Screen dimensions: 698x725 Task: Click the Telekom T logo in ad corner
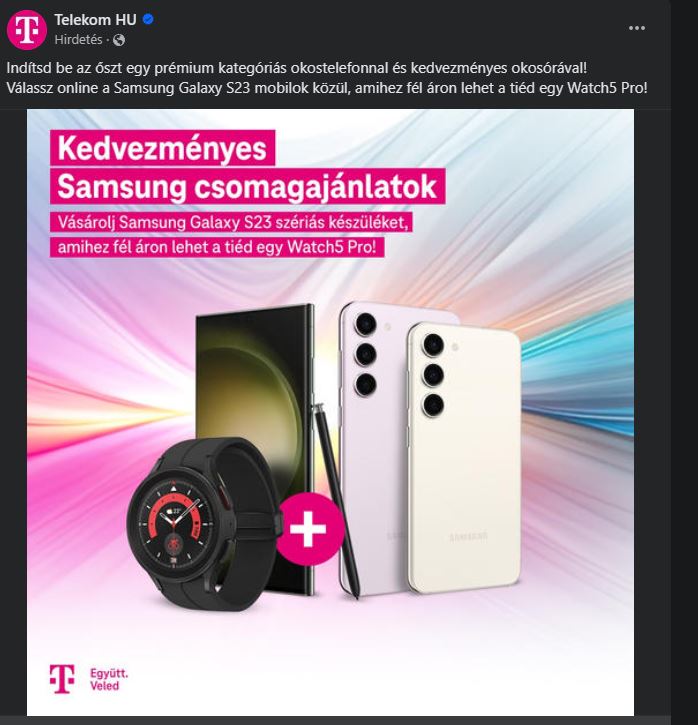(62, 679)
